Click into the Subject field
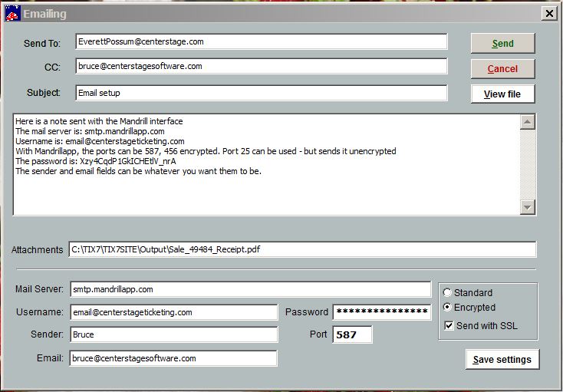Image resolution: width=563 pixels, height=392 pixels. [x=262, y=93]
